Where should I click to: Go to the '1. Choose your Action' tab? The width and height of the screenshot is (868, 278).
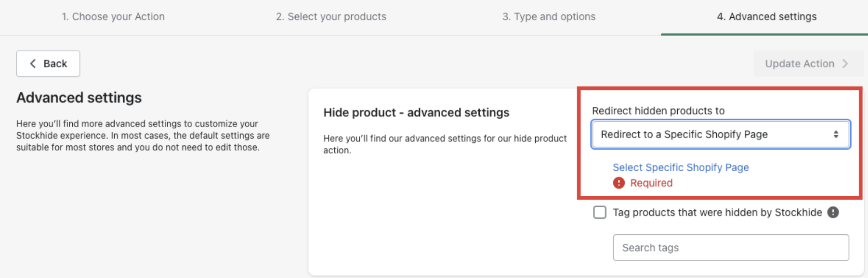click(113, 17)
